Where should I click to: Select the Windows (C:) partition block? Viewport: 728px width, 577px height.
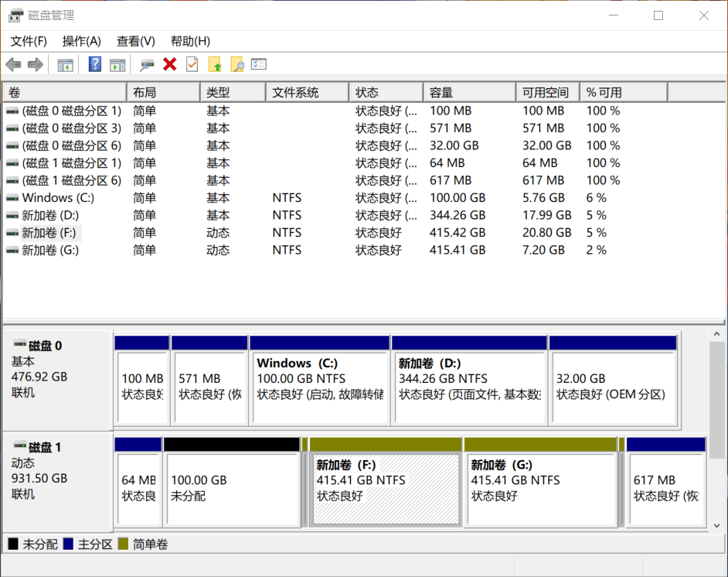(319, 380)
